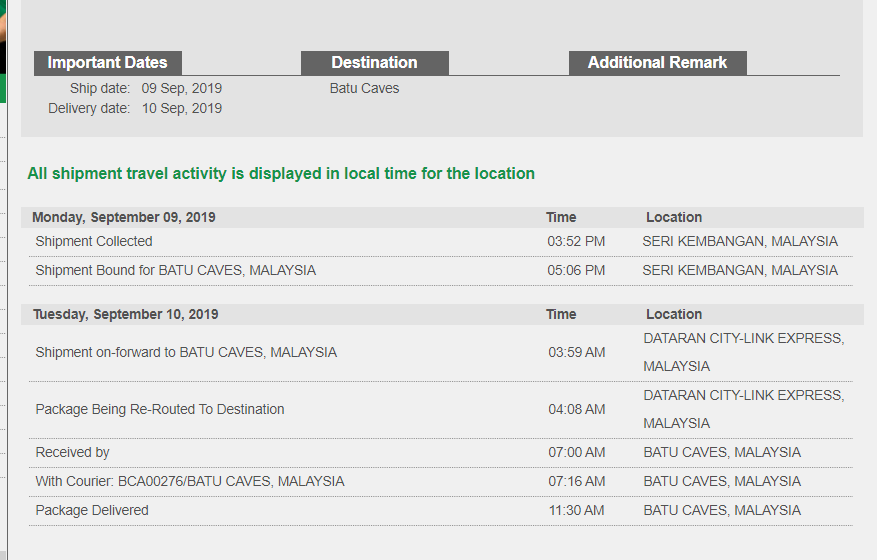Click the 11:30 AM delivery time
Image resolution: width=878 pixels, height=560 pixels.
coord(576,511)
